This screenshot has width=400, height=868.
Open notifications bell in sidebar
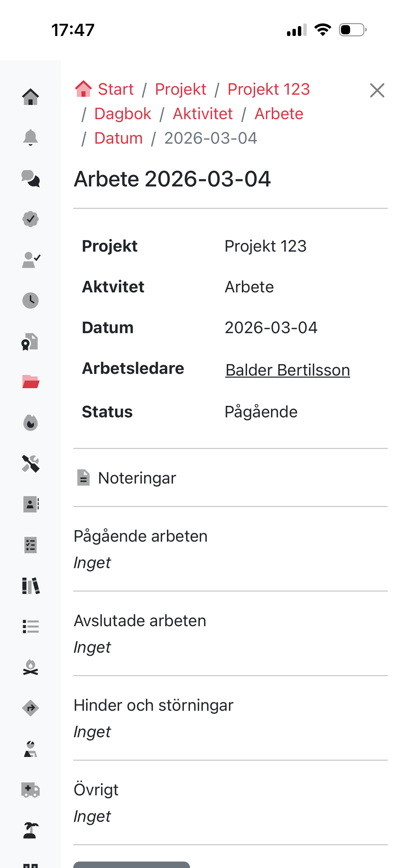click(31, 138)
